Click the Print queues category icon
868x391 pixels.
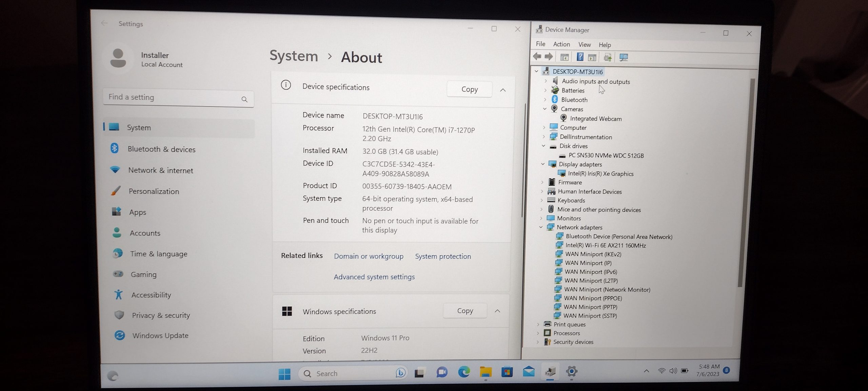click(x=547, y=324)
